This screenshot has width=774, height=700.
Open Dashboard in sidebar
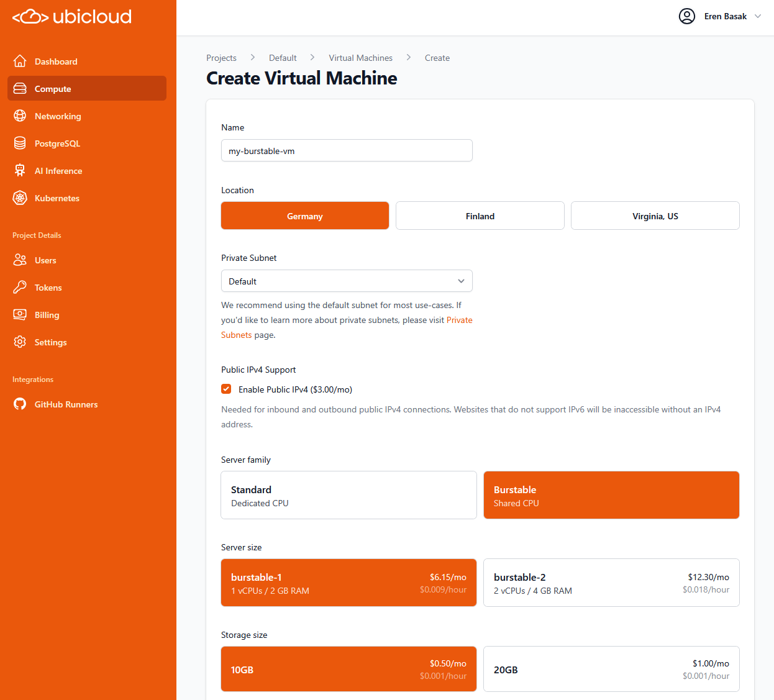[87, 61]
